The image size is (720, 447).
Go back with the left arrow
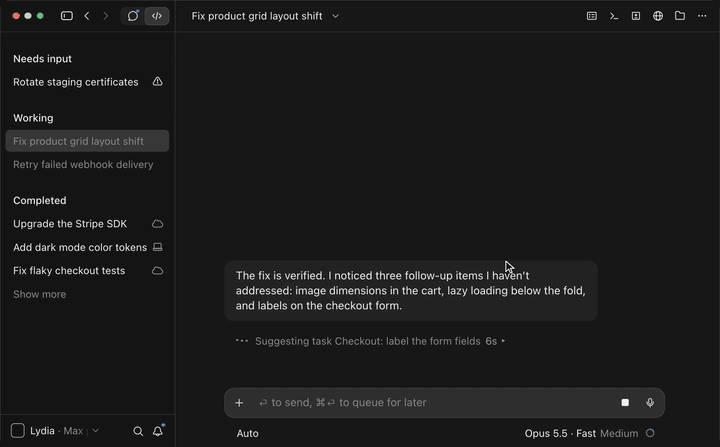(87, 16)
